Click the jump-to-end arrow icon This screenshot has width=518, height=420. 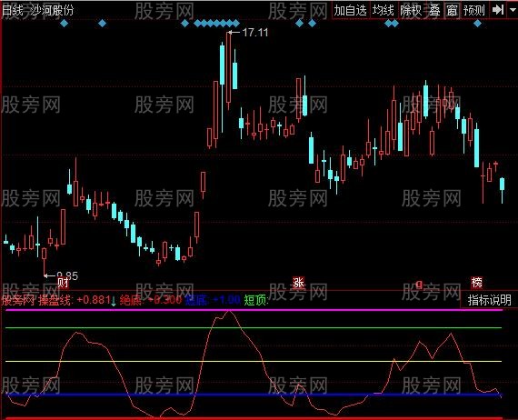point(498,10)
